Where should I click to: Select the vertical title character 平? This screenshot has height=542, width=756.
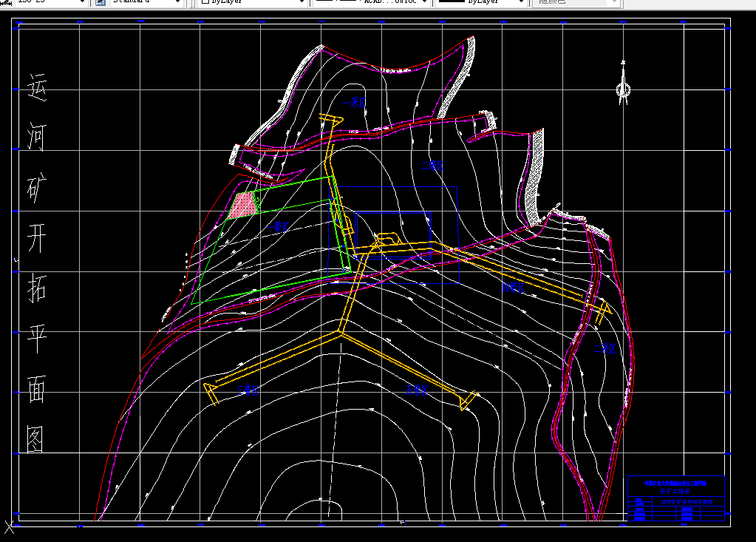pyautogui.click(x=37, y=339)
